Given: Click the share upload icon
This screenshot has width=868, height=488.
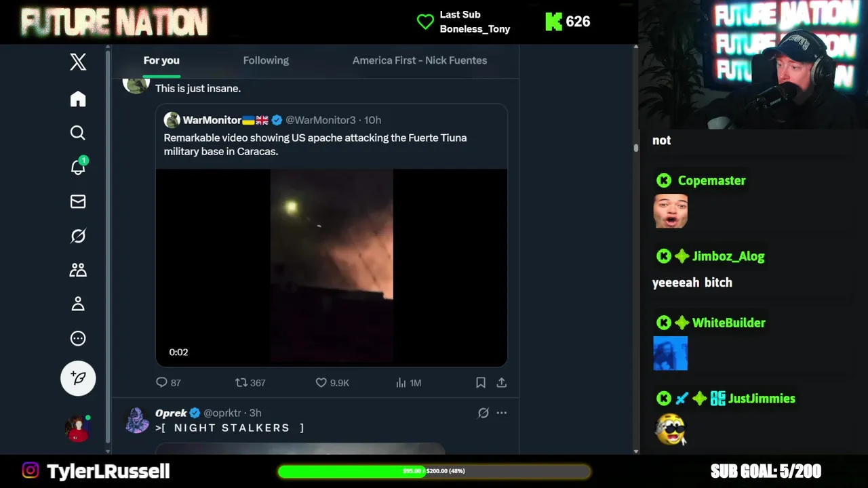Looking at the screenshot, I should click(x=502, y=383).
